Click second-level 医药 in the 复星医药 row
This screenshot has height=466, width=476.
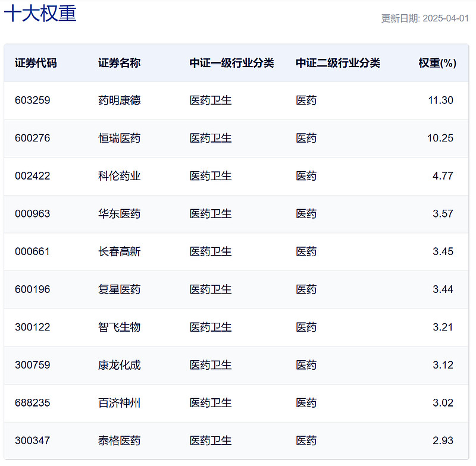(306, 289)
